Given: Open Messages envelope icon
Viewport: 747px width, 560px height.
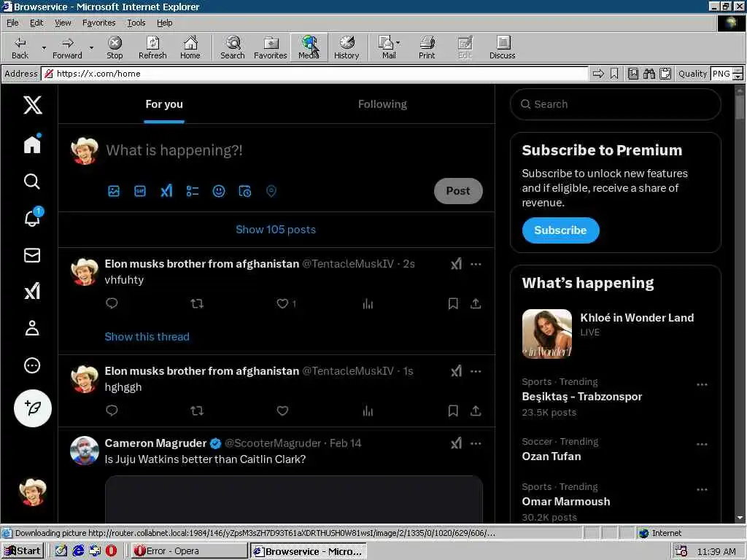Looking at the screenshot, I should (32, 255).
